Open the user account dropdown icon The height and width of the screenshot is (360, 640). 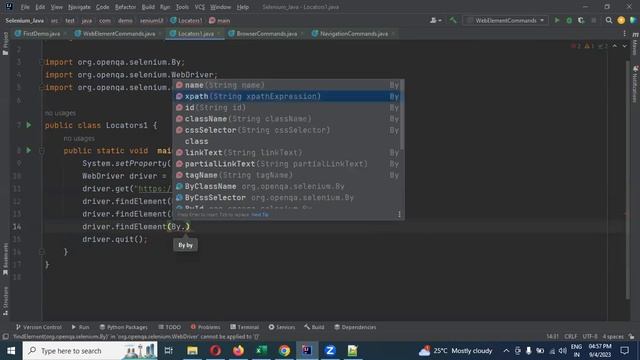point(435,20)
